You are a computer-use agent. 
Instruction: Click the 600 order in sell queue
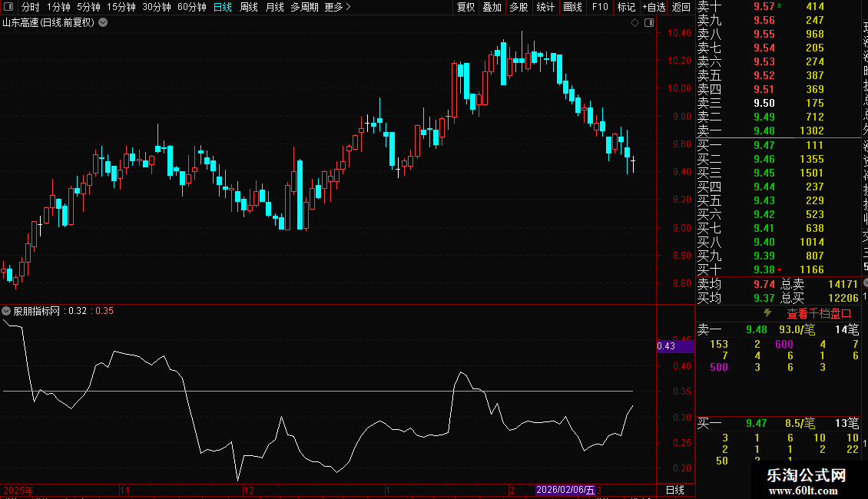coord(784,344)
